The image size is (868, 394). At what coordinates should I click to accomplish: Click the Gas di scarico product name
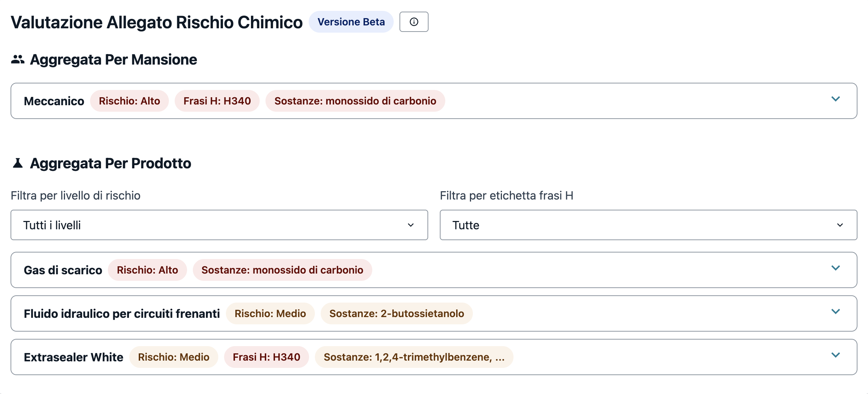click(x=63, y=270)
